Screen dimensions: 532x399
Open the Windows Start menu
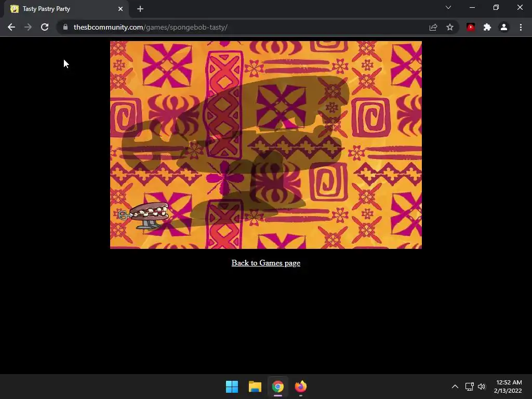pos(232,387)
